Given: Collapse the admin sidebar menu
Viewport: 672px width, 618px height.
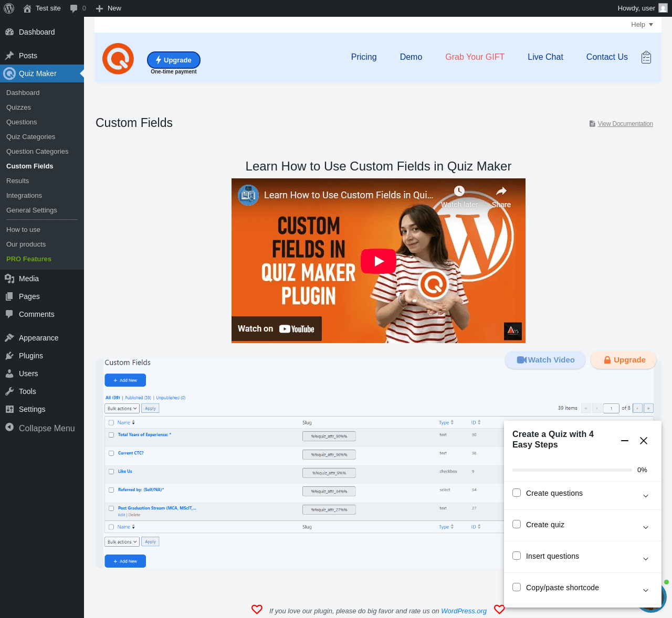Looking at the screenshot, I should click(42, 428).
